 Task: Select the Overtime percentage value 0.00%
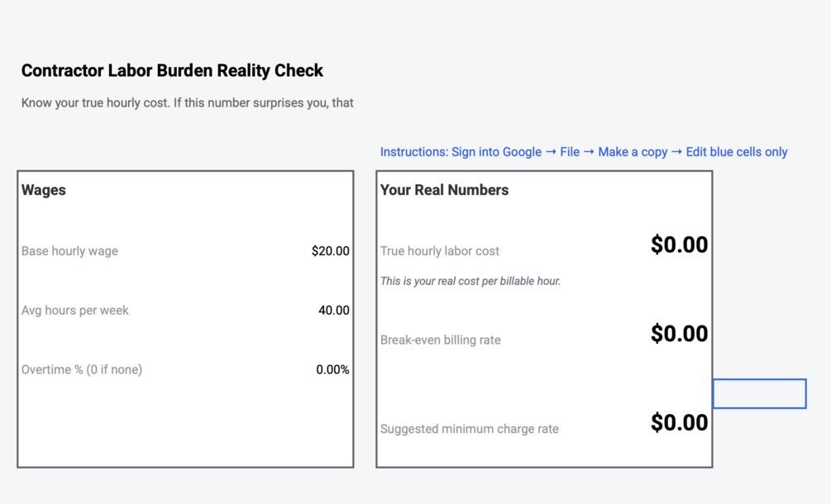[x=332, y=370]
